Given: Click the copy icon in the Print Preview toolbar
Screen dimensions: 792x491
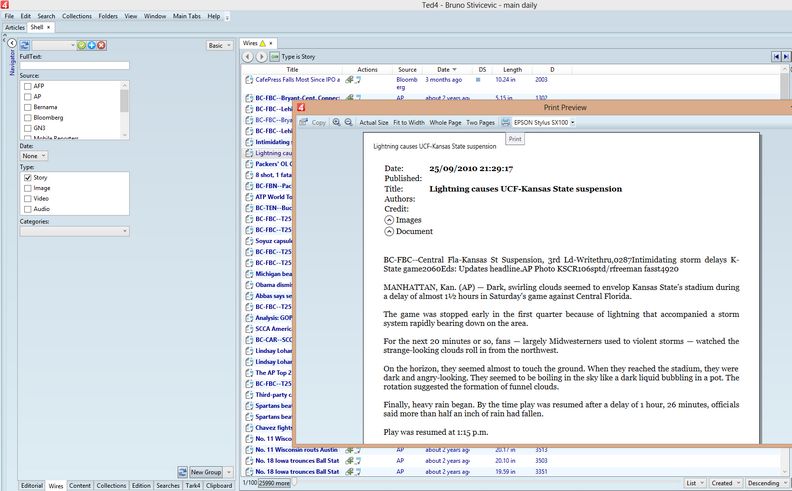Looking at the screenshot, I should pos(304,122).
